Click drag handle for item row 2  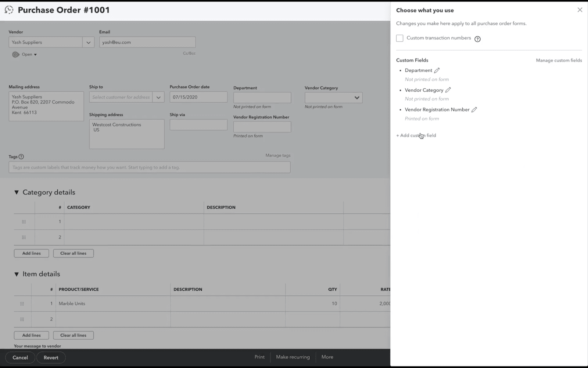click(22, 319)
